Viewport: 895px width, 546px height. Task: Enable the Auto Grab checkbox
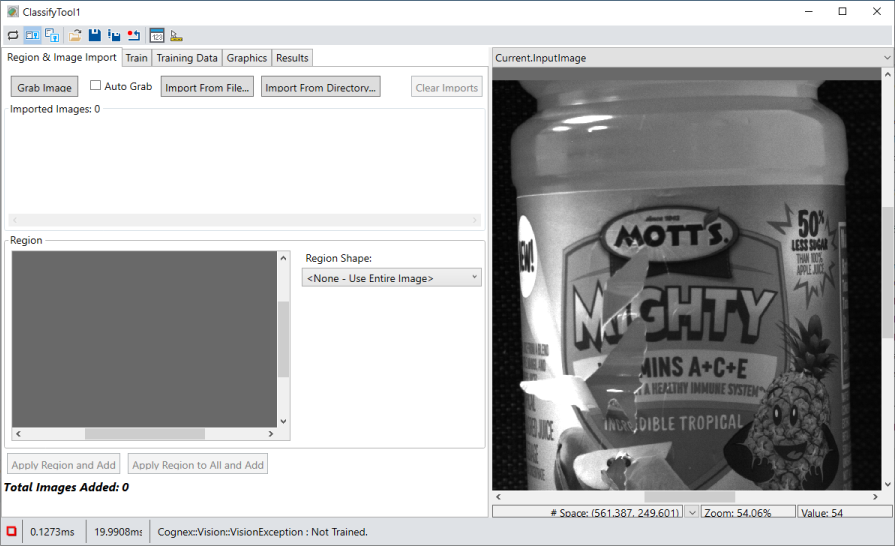(96, 86)
